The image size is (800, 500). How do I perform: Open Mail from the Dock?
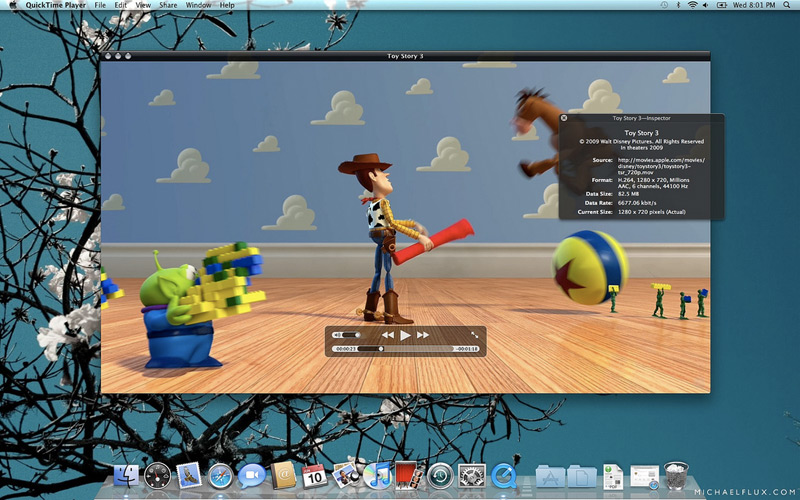189,476
